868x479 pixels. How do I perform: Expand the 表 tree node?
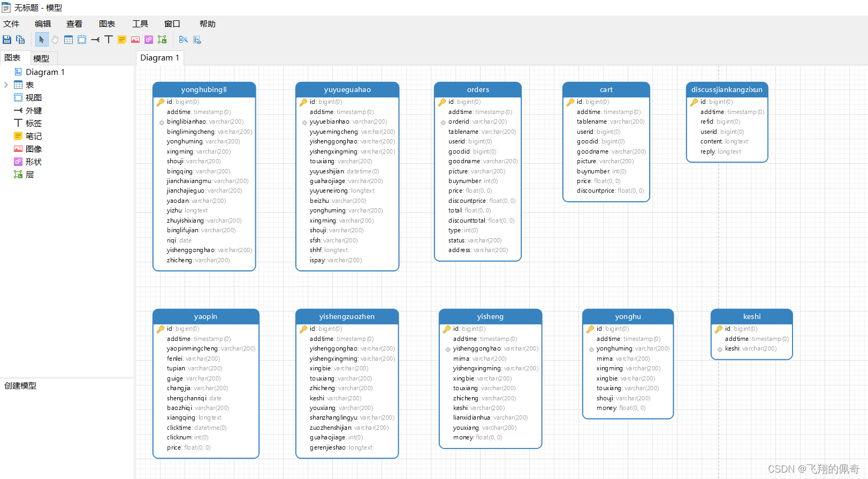6,85
